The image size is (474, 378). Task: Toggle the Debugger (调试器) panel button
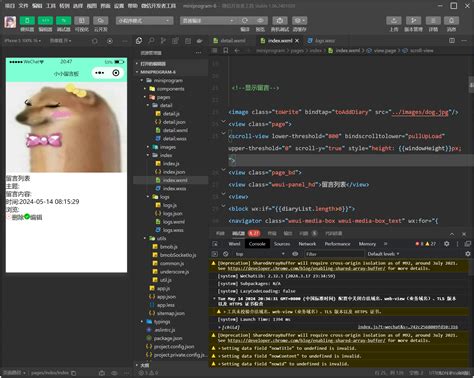pyautogui.click(x=63, y=21)
